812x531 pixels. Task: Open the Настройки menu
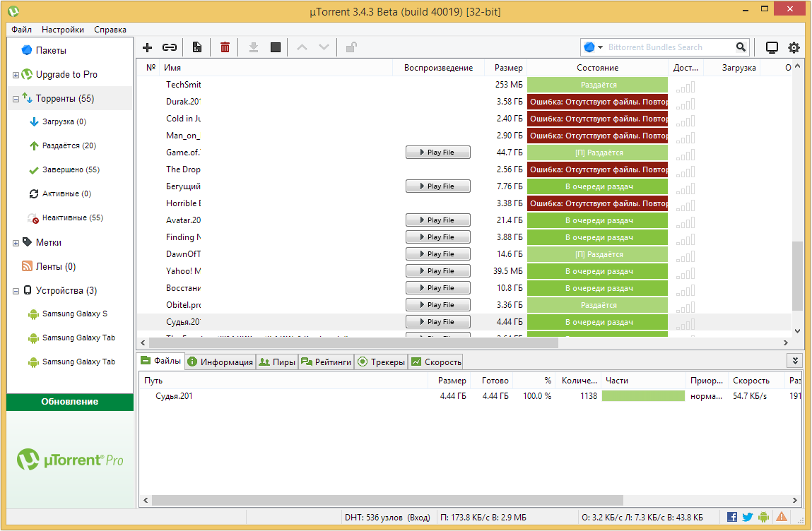63,30
